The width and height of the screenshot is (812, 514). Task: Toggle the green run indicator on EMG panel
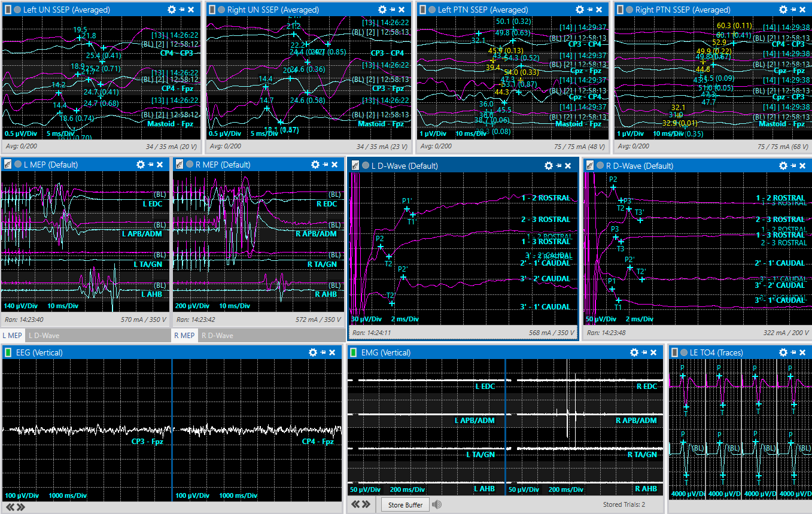click(x=353, y=352)
